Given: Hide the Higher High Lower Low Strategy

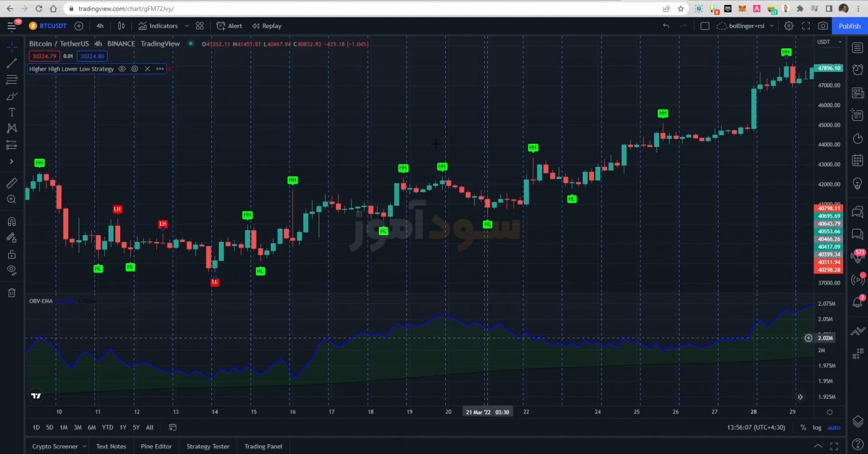Looking at the screenshot, I should pos(122,69).
